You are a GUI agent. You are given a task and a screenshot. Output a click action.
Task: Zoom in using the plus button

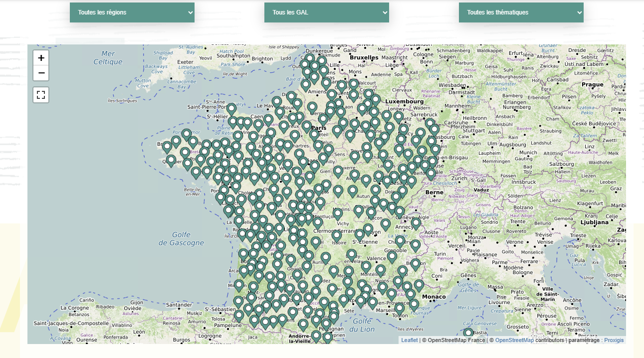(41, 58)
